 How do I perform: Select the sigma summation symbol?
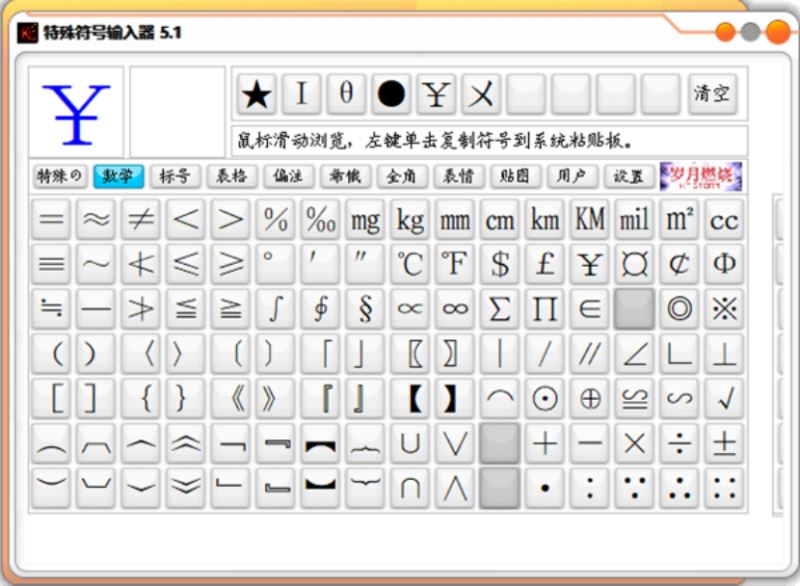(x=499, y=309)
